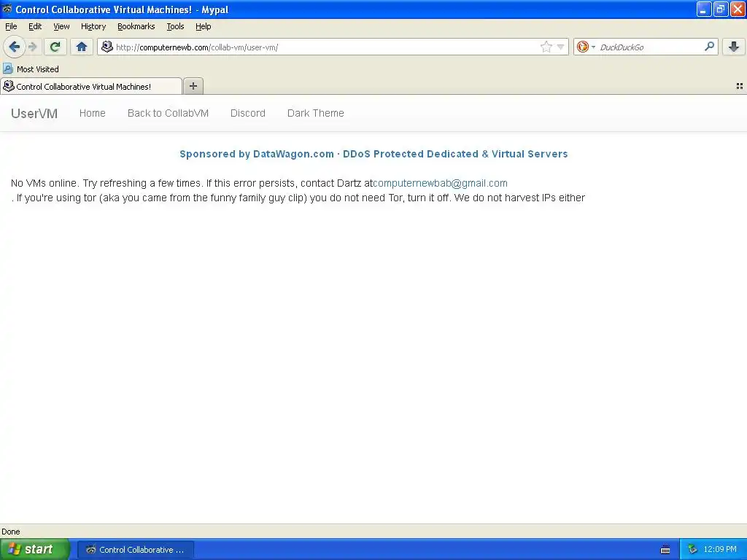This screenshot has width=747, height=560.
Task: Open the Bookmarks menu
Action: click(x=136, y=26)
